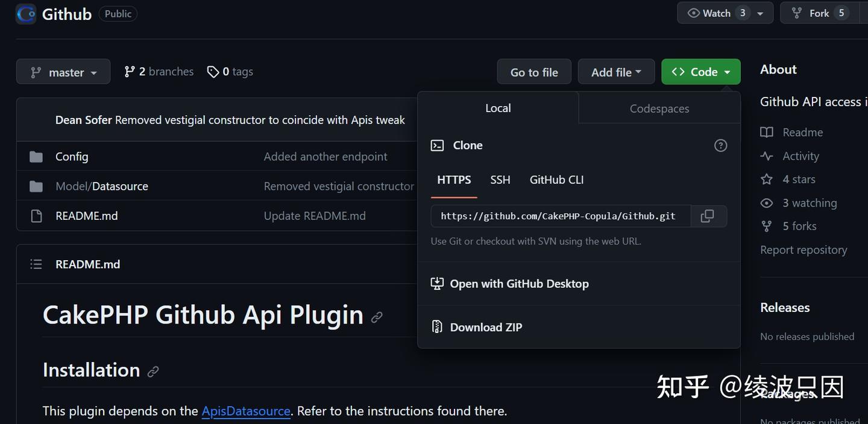The image size is (868, 424).
Task: Open the clone help tooltip icon
Action: (x=720, y=145)
